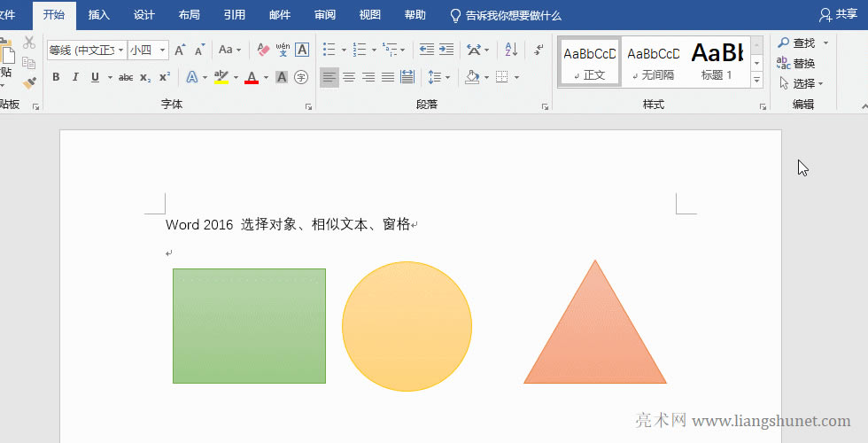This screenshot has height=443, width=868.
Task: Toggle Italic formatting
Action: 75,78
